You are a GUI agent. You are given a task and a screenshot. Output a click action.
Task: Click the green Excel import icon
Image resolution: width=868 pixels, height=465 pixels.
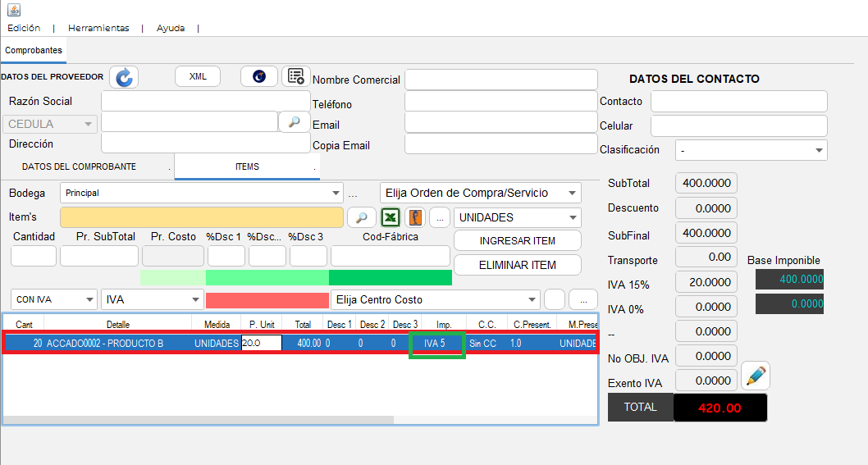pyautogui.click(x=391, y=217)
